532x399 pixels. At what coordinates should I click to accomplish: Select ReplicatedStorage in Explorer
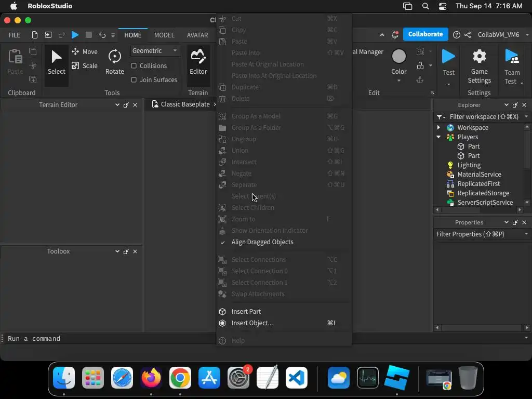(483, 193)
